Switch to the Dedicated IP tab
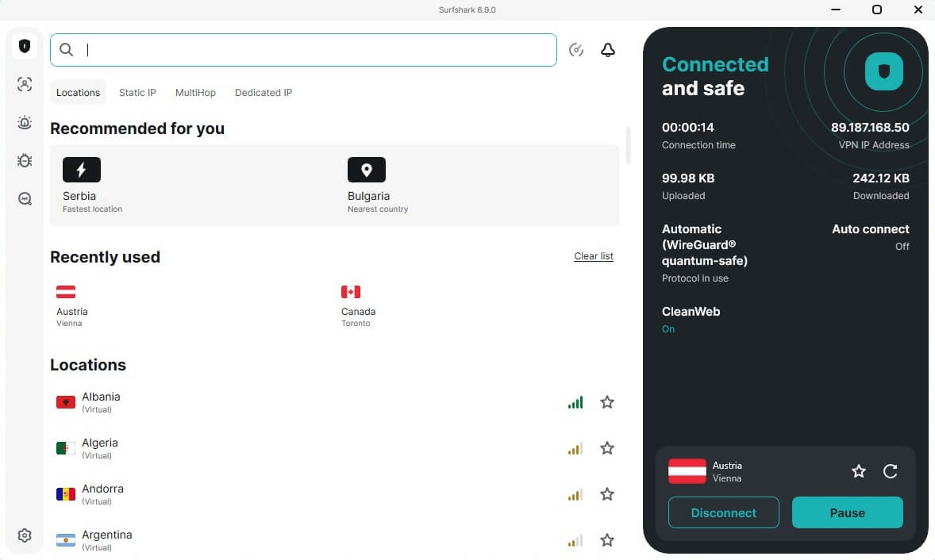935x560 pixels. (x=264, y=92)
